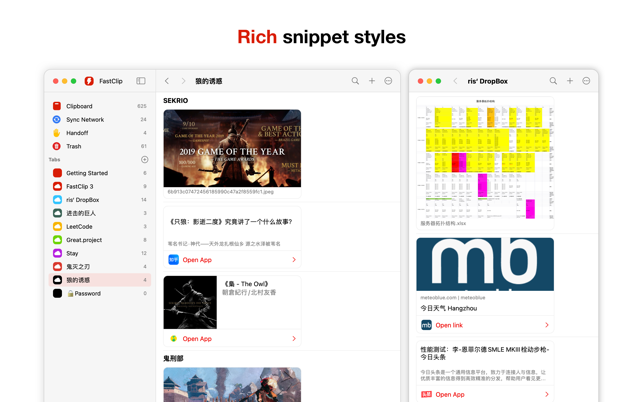Select the LeetCode tab
The image size is (643, 402).
click(100, 226)
